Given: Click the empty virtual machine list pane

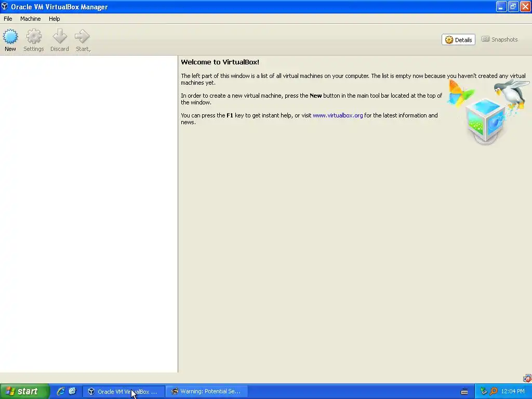Looking at the screenshot, I should (x=88, y=214).
